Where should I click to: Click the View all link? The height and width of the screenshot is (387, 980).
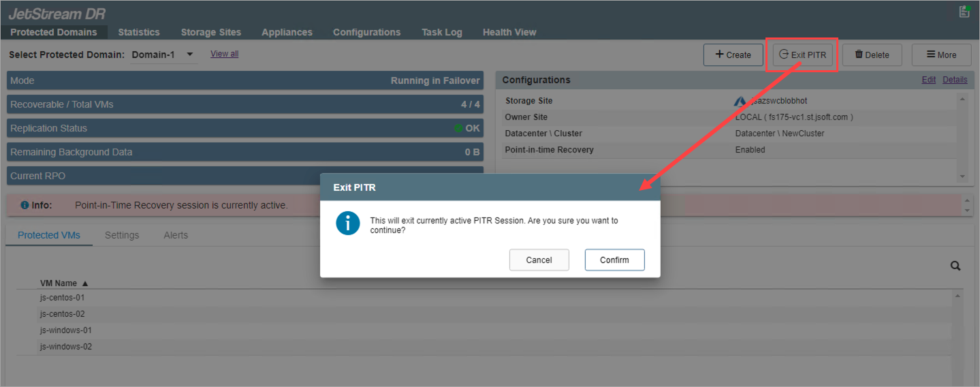pos(224,54)
